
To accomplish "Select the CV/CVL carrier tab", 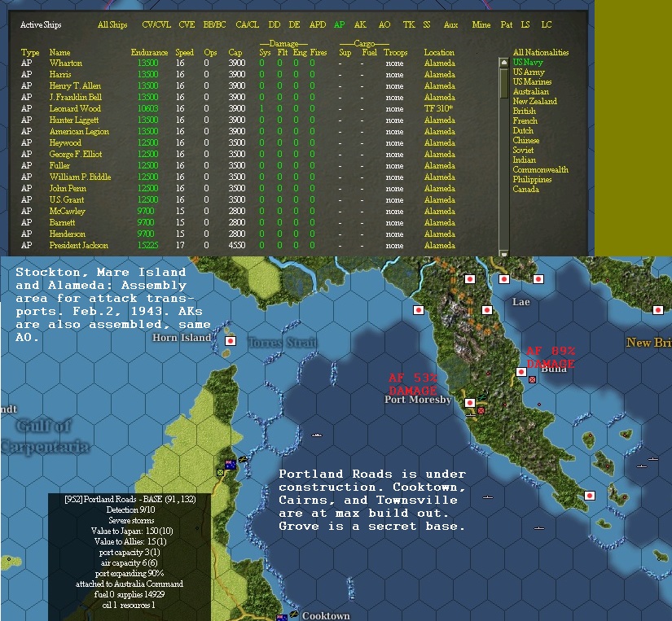I will click(158, 24).
